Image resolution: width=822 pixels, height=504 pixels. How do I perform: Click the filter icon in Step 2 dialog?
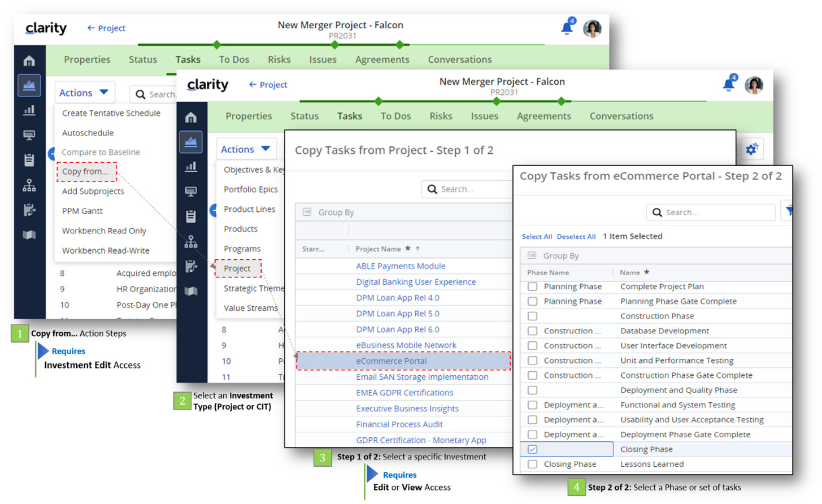click(788, 211)
